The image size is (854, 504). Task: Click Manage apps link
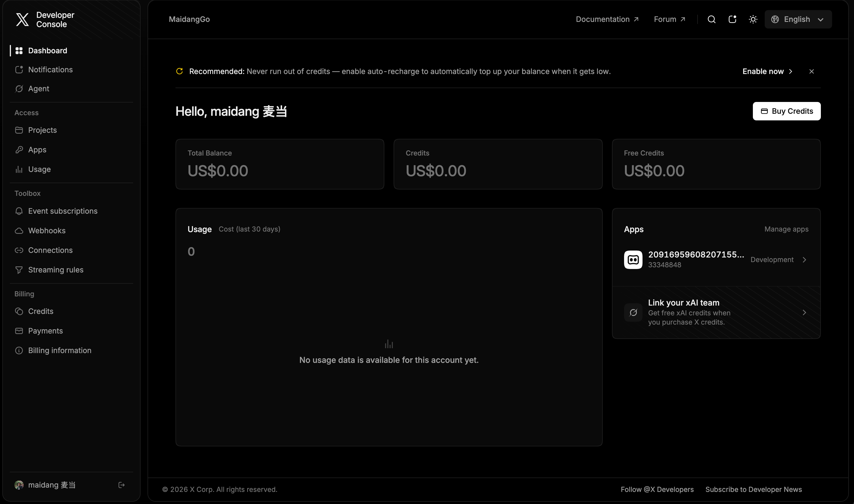pos(786,229)
